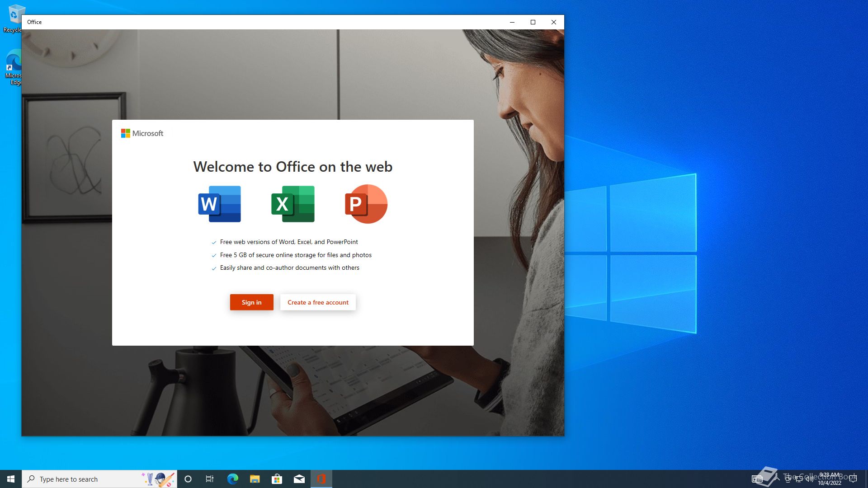Click the search highlights cricket illustration
The height and width of the screenshot is (488, 868).
(x=158, y=479)
